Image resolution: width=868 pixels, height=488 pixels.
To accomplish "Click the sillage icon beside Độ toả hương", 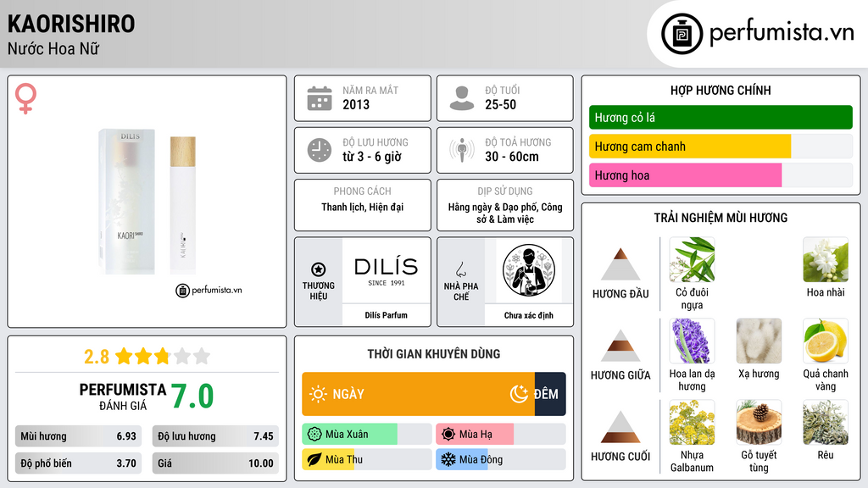I will (462, 150).
